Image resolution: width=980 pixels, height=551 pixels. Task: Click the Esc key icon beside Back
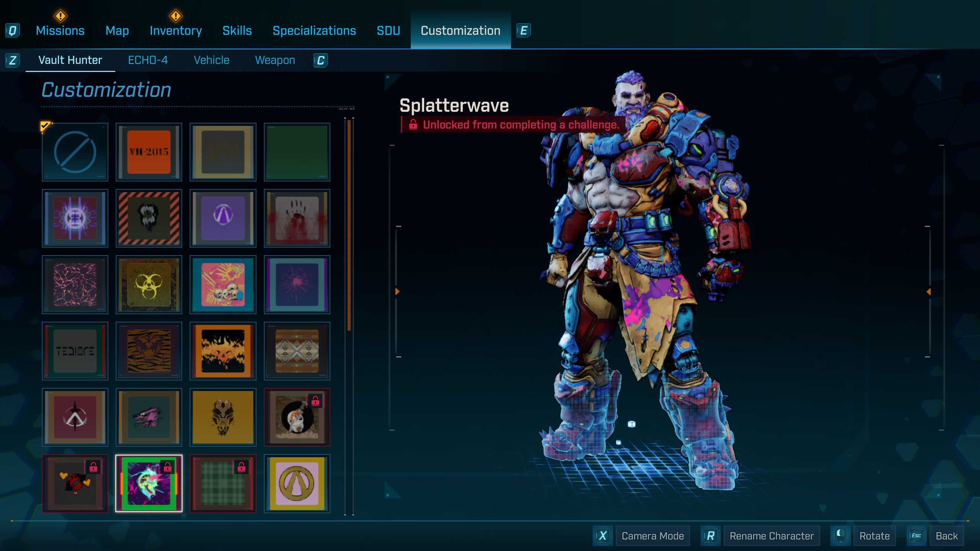tap(917, 536)
